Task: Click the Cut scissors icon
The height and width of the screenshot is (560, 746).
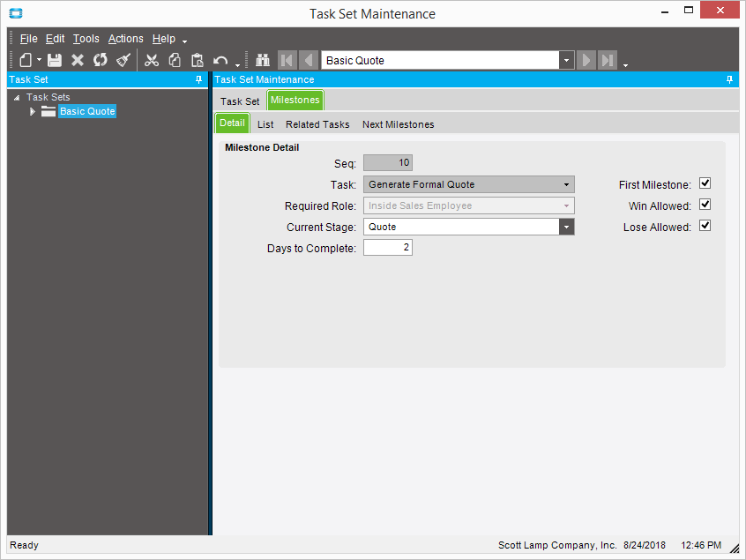Action: (x=152, y=60)
